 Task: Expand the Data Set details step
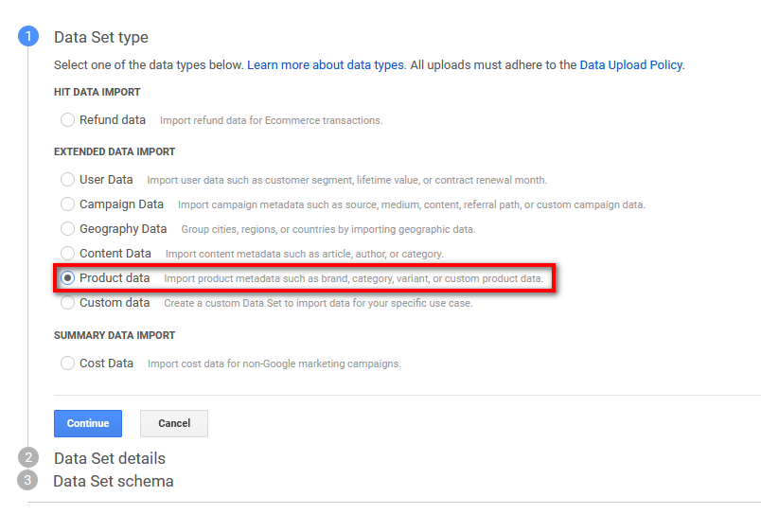(x=110, y=458)
